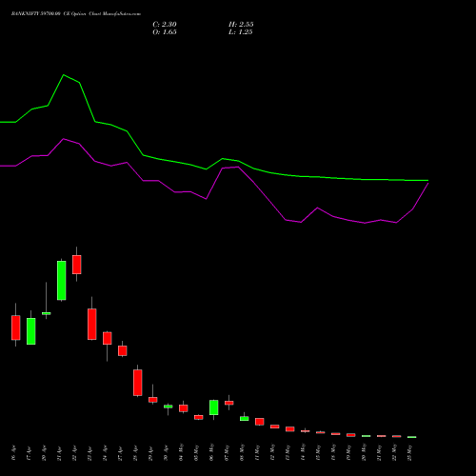Click the high value H: 2.55

tap(241, 25)
